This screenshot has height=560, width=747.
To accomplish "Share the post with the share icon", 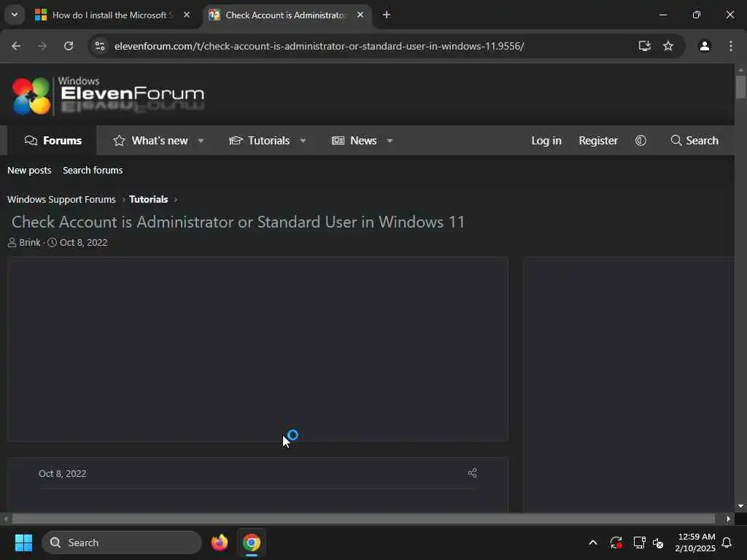I will [472, 472].
